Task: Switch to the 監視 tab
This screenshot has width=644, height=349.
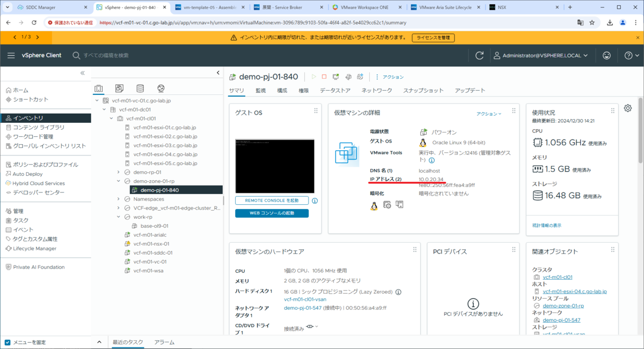Action: coord(261,91)
